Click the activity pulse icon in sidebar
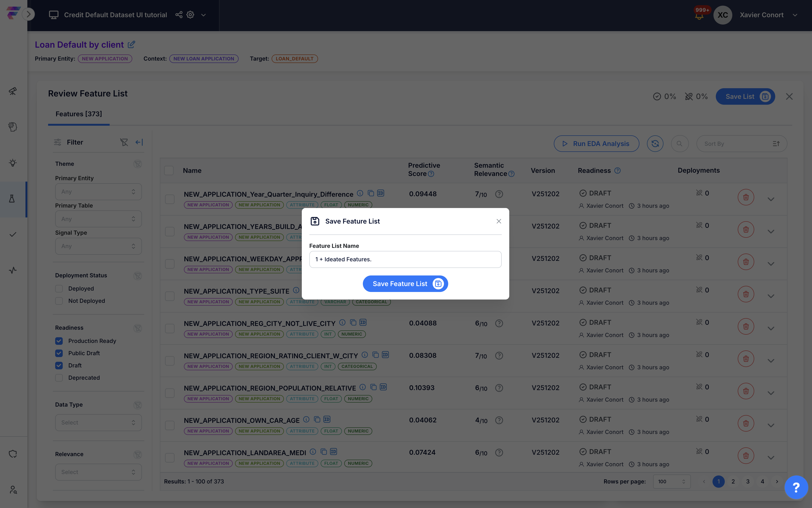 coord(13,270)
